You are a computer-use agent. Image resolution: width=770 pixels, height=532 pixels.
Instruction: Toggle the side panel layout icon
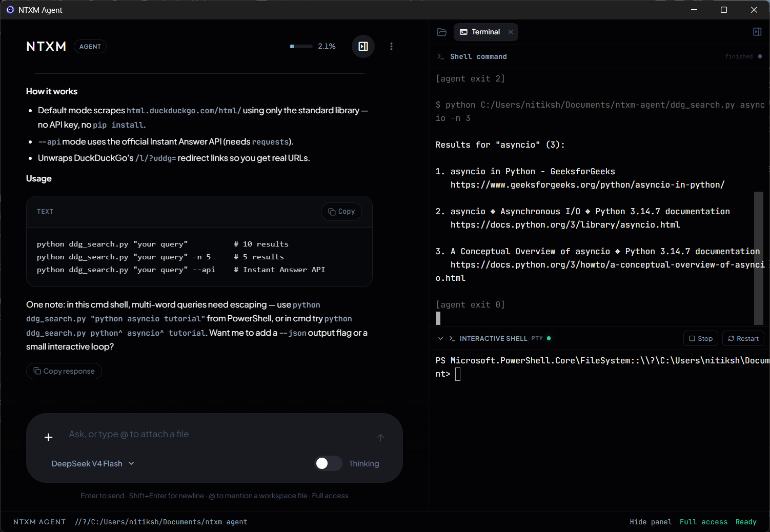click(x=363, y=47)
